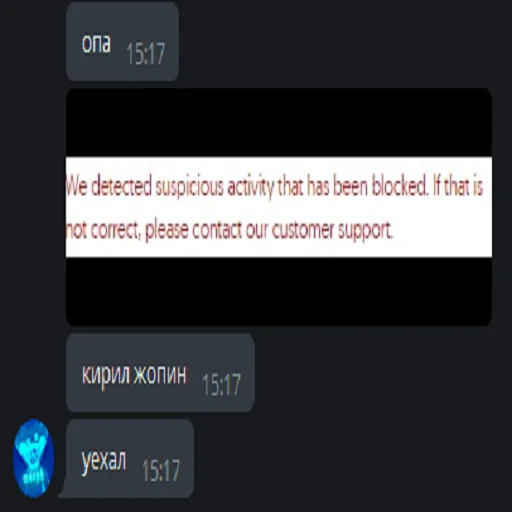The height and width of the screenshot is (512, 512).
Task: Click the lower black band of image
Action: (279, 292)
